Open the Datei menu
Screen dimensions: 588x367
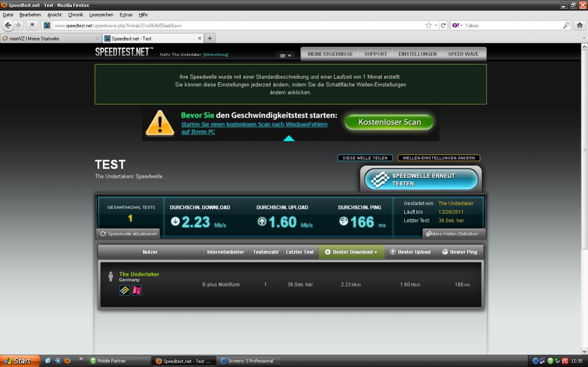(8, 15)
